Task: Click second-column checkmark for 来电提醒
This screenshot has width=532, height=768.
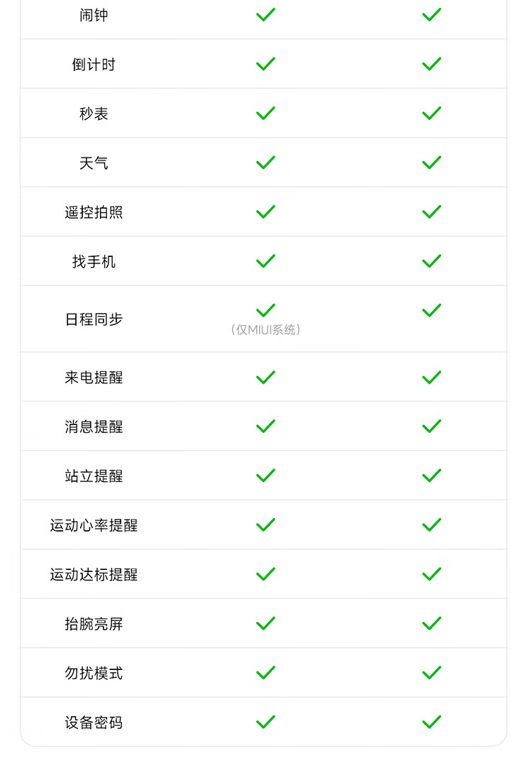Action: pyautogui.click(x=432, y=378)
